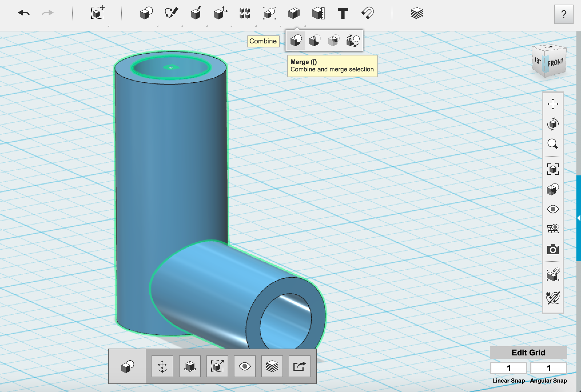Toggle grid visibility in navigation bar

pos(553,229)
